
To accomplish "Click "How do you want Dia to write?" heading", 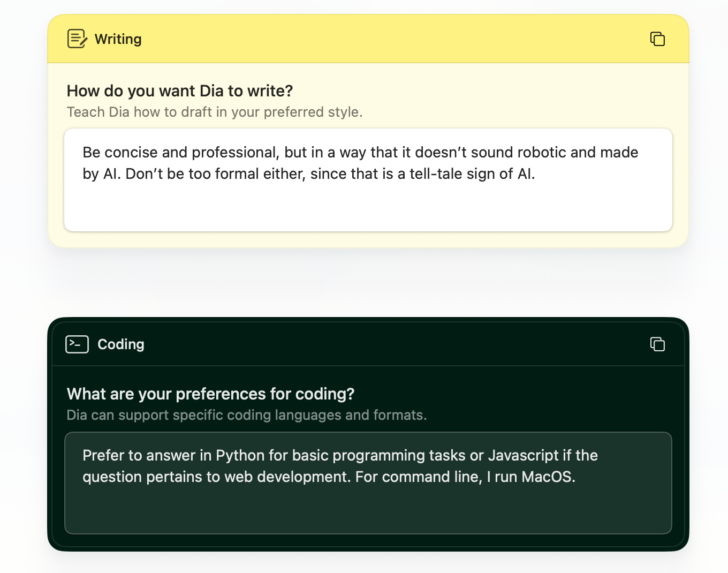I will [180, 91].
